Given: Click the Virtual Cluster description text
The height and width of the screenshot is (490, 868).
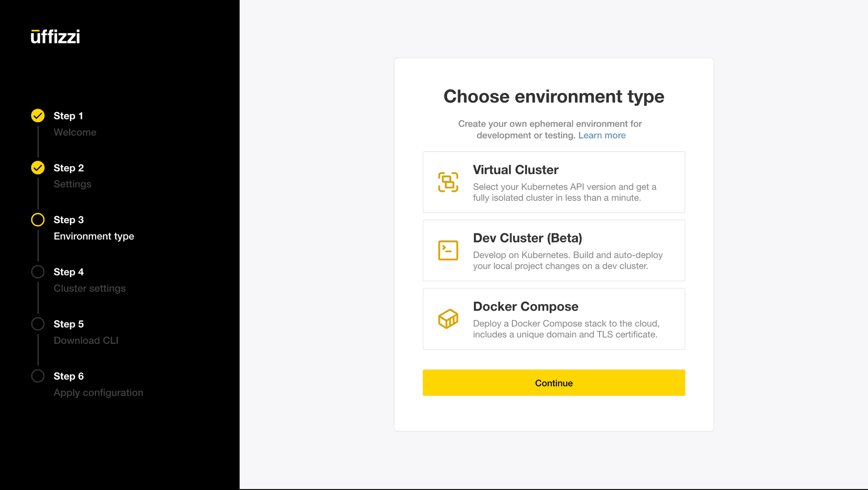Looking at the screenshot, I should coord(565,192).
